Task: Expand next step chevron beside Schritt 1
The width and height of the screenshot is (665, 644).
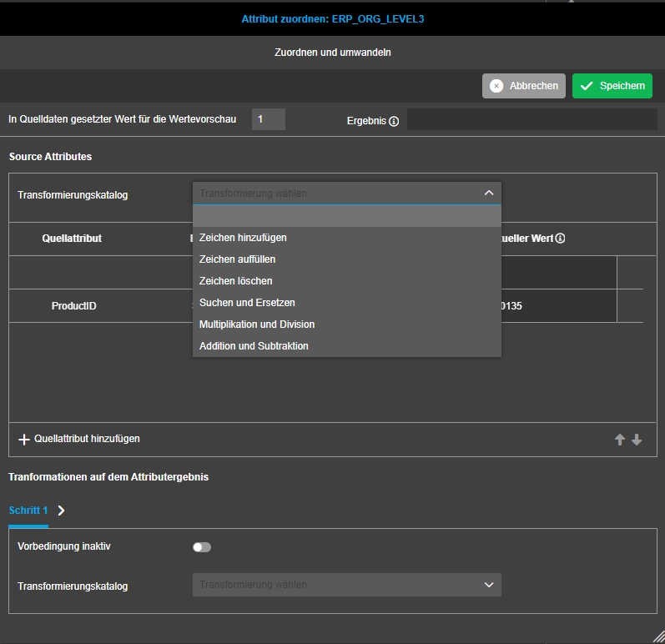Action: click(61, 511)
